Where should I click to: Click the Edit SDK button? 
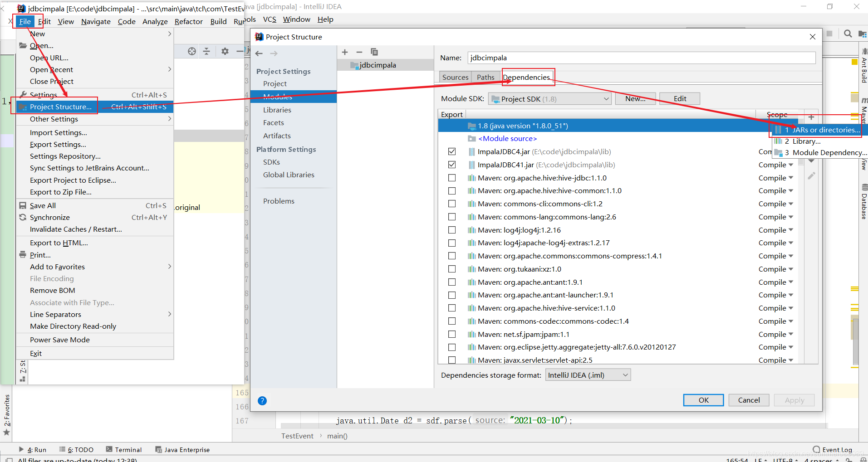680,99
